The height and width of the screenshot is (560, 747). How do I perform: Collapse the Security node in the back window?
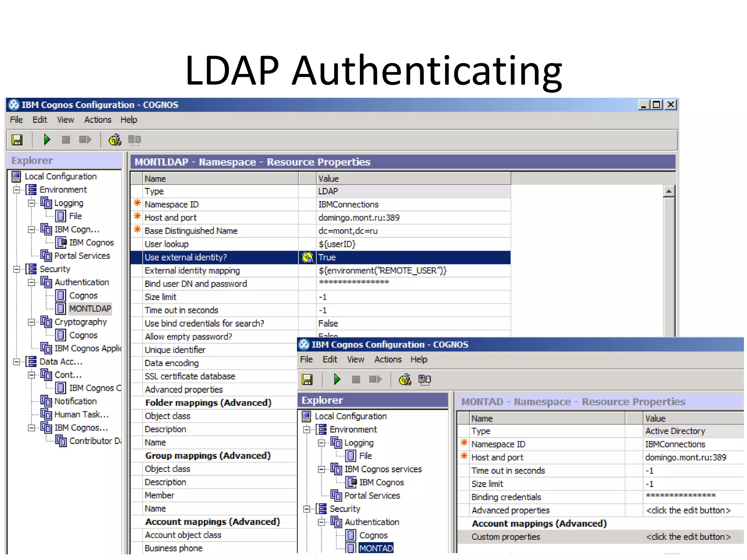point(16,269)
